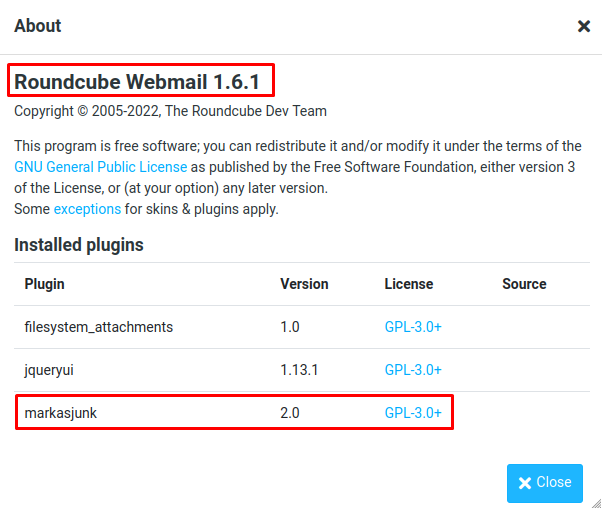Click the Source column header

[x=524, y=284]
